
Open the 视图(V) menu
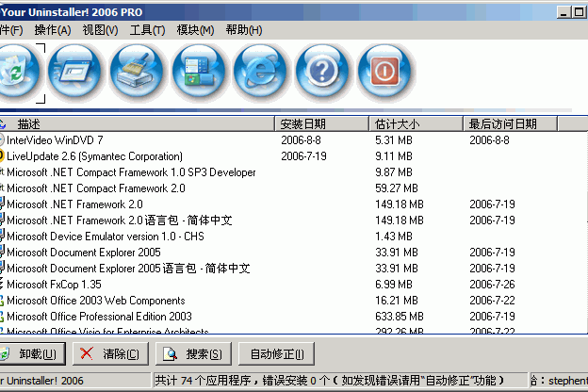[x=100, y=30]
